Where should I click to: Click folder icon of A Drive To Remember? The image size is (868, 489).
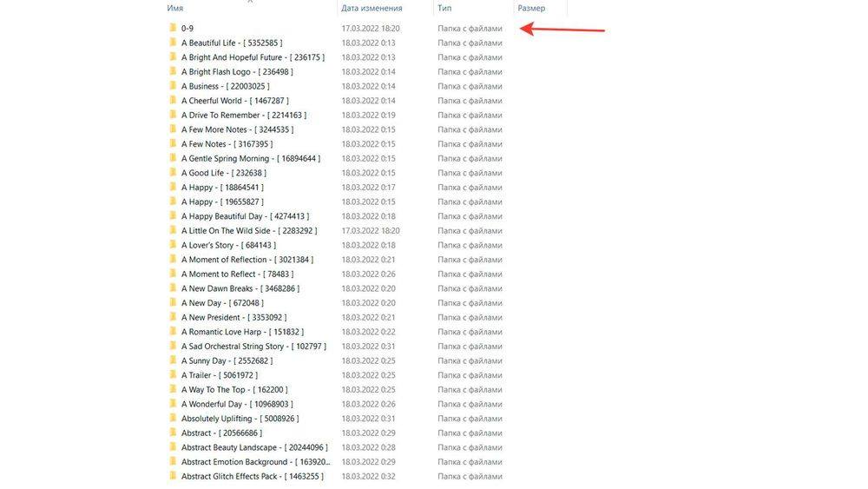(173, 114)
